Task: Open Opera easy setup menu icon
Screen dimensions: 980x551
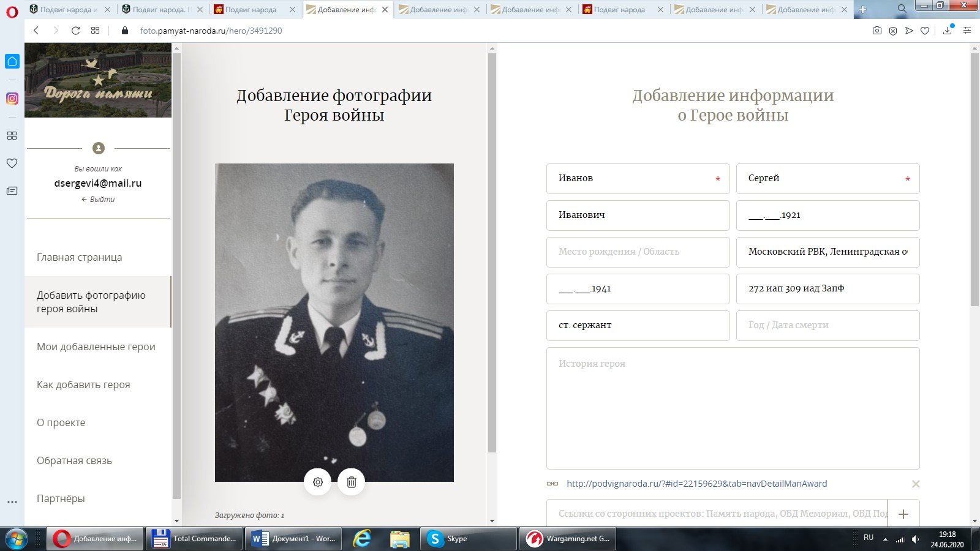Action: click(967, 31)
